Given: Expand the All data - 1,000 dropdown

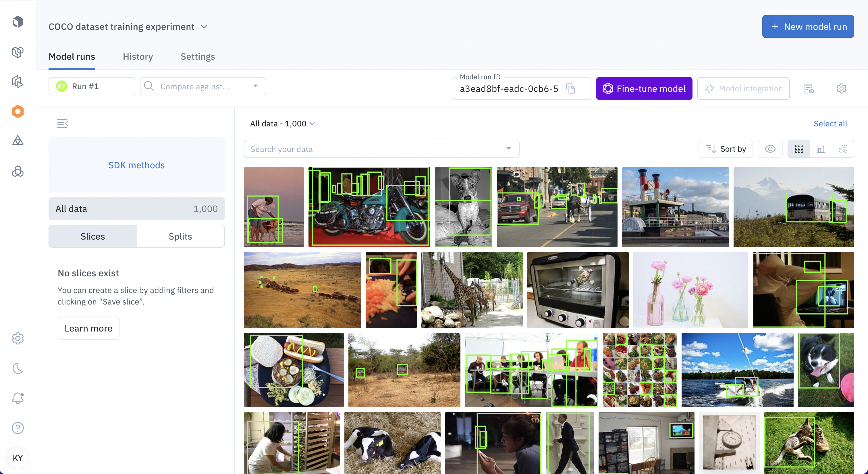Looking at the screenshot, I should (283, 124).
